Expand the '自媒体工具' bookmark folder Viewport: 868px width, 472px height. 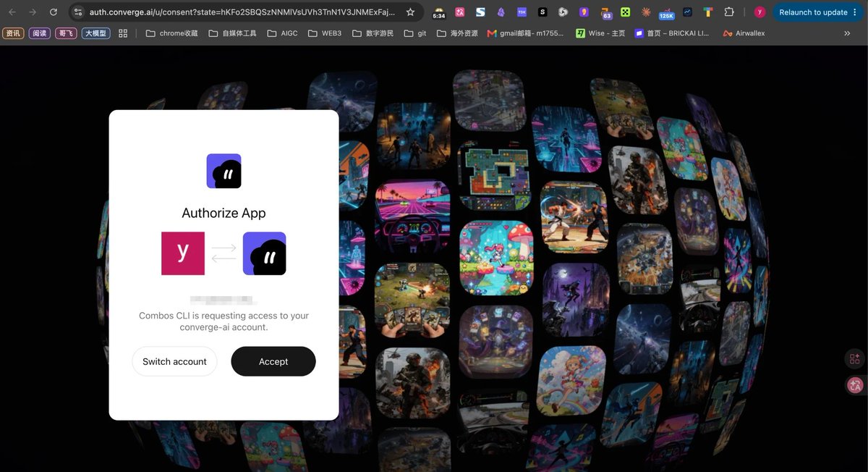coord(232,33)
